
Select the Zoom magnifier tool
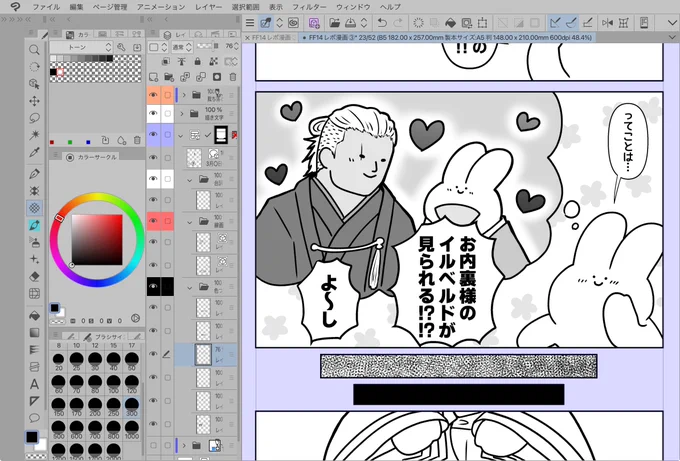[34, 50]
